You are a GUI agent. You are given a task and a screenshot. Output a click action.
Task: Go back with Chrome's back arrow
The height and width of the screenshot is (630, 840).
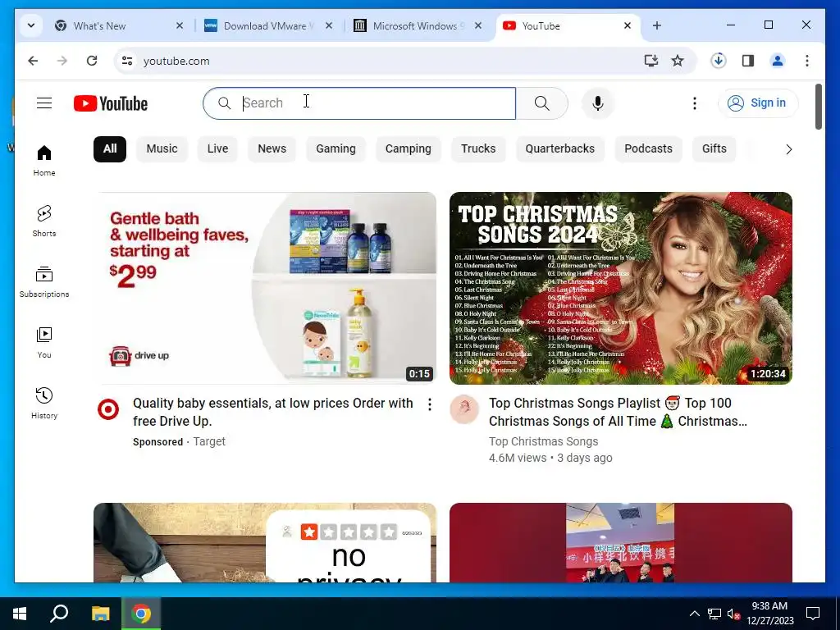point(33,61)
